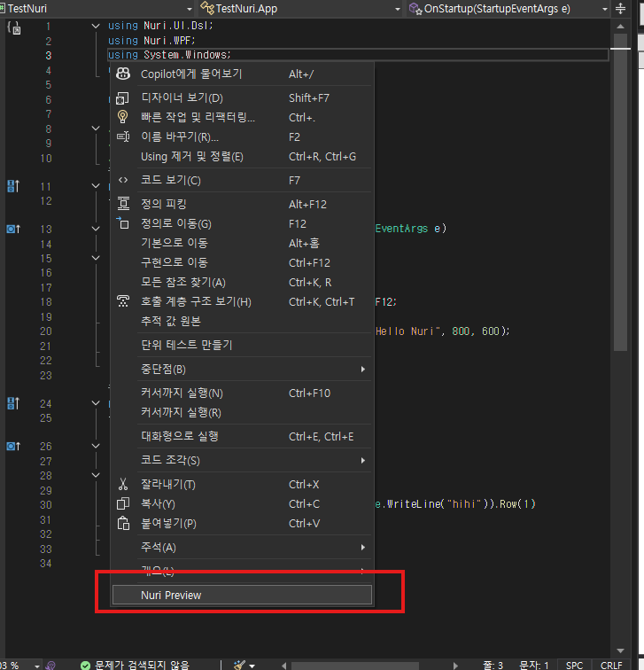The width and height of the screenshot is (644, 670).
Task: Click the document outline icon beside line 1
Action: 14,27
